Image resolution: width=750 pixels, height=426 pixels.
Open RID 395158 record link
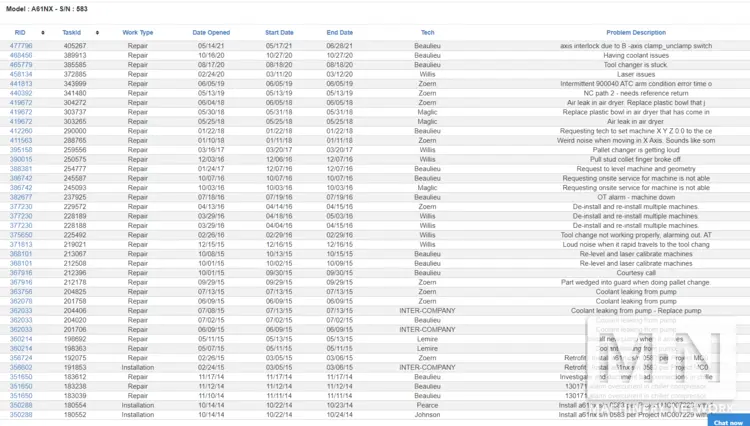point(21,150)
